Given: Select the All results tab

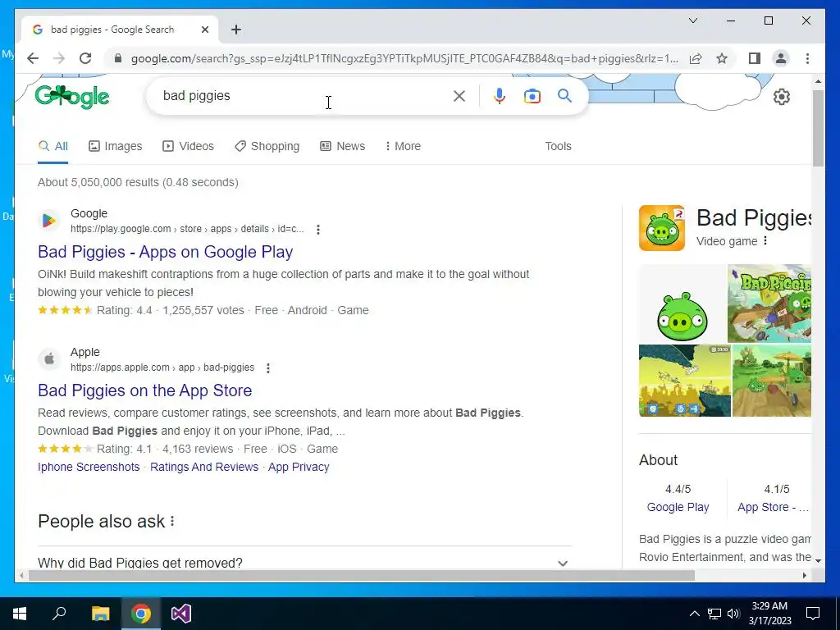Looking at the screenshot, I should click(x=53, y=146).
